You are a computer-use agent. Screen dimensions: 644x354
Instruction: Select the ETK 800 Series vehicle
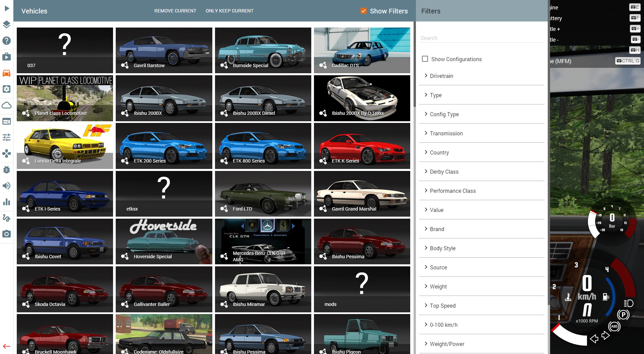coord(263,146)
